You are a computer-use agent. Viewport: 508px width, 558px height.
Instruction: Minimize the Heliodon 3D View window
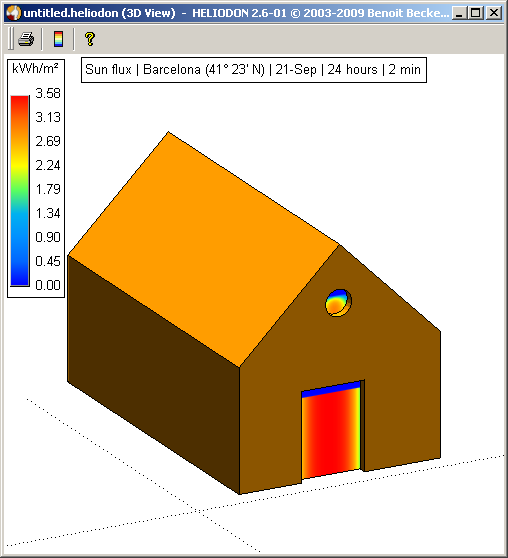pos(459,13)
